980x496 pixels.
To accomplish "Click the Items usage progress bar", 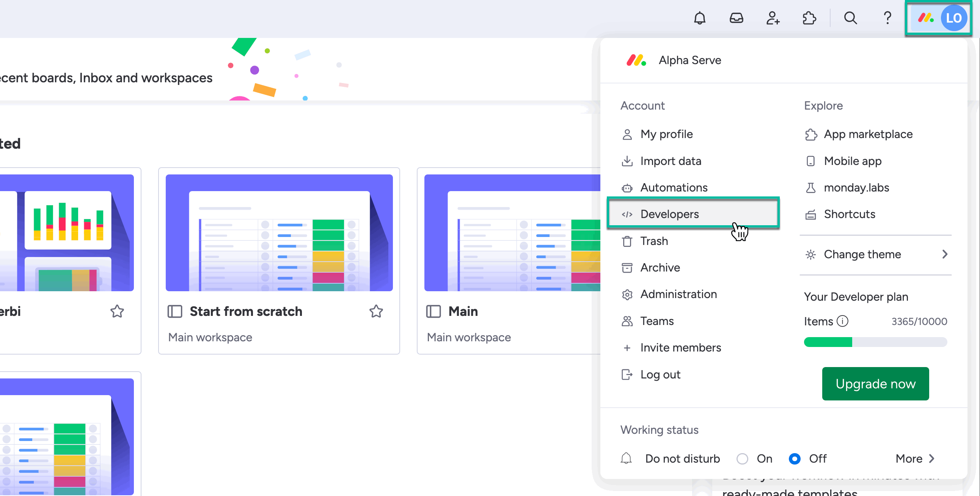I will (875, 342).
